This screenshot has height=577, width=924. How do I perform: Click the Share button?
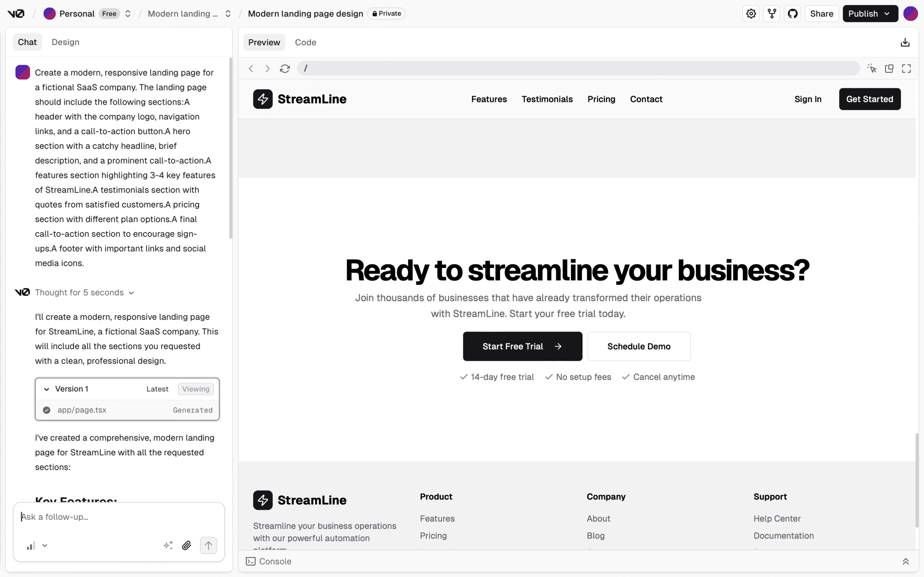[x=821, y=14]
